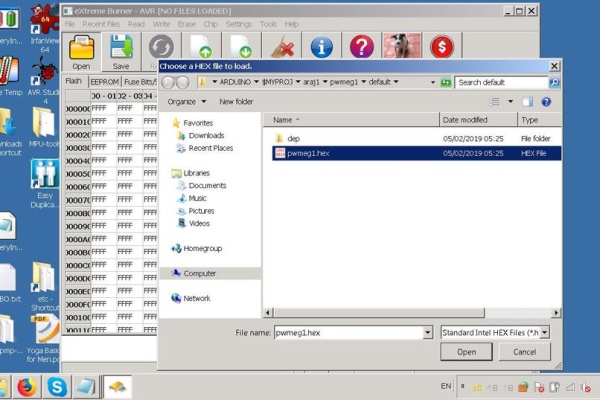Click the purple Help question mark icon
The height and width of the screenshot is (400, 600).
[362, 47]
